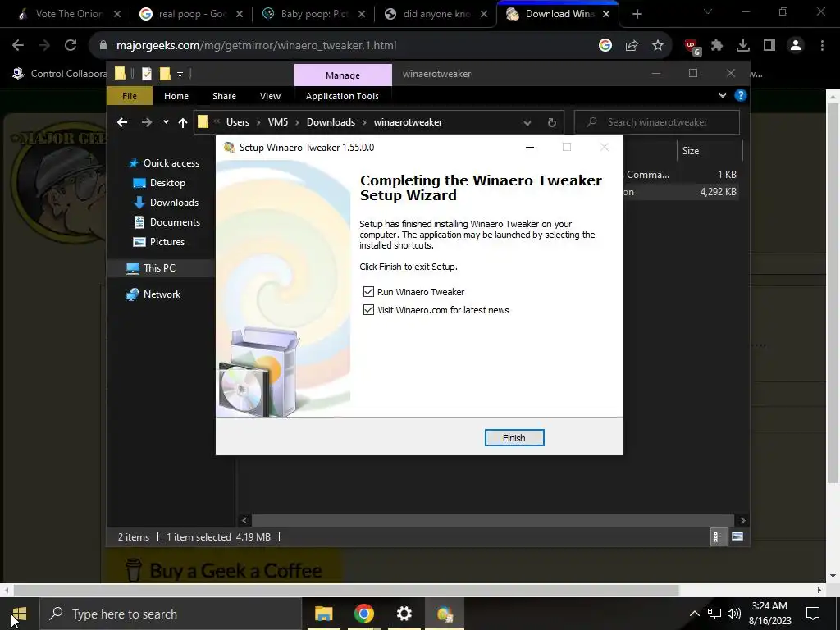This screenshot has height=630, width=840.
Task: Switch to Home ribbon tab in Explorer
Action: tap(176, 96)
